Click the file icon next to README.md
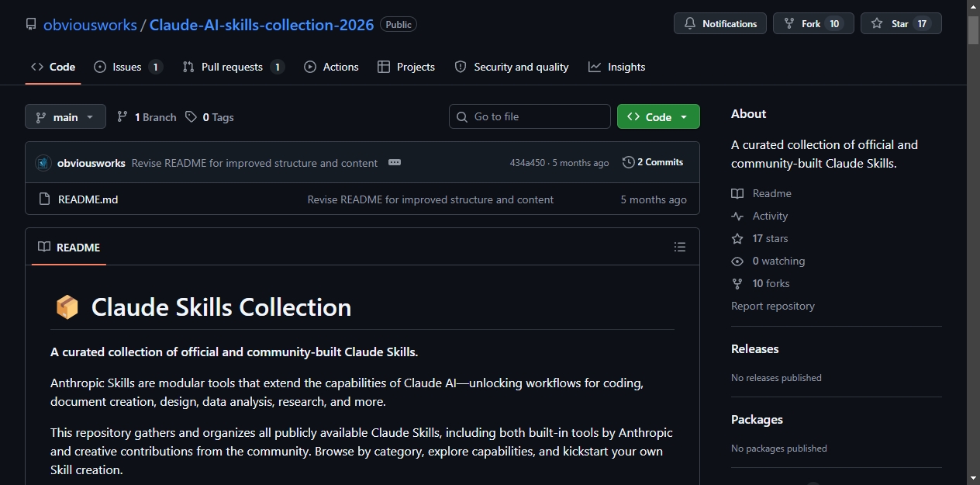Viewport: 980px width, 485px height. coord(45,199)
